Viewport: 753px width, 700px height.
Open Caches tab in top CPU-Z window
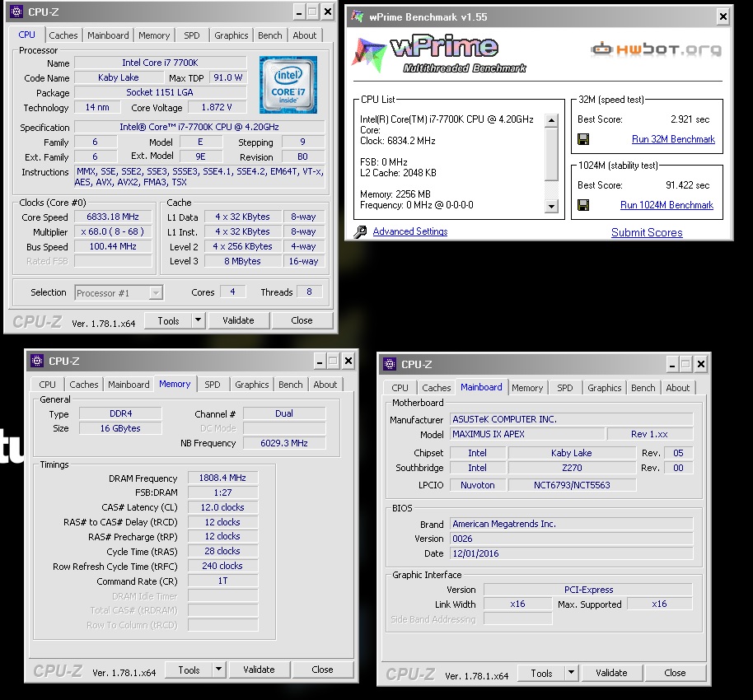(63, 35)
